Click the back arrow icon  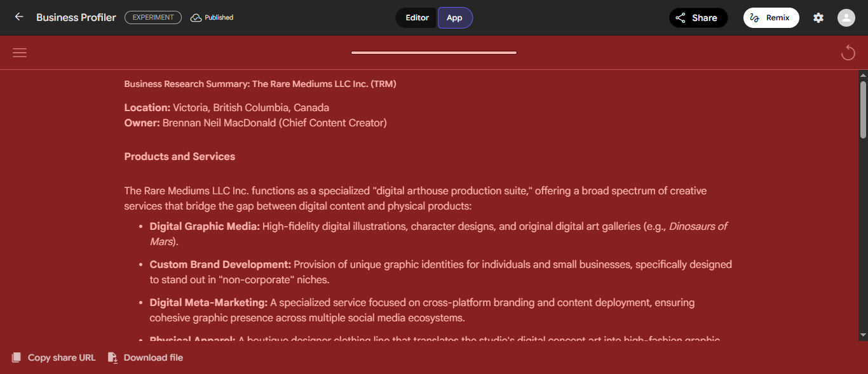click(x=19, y=17)
